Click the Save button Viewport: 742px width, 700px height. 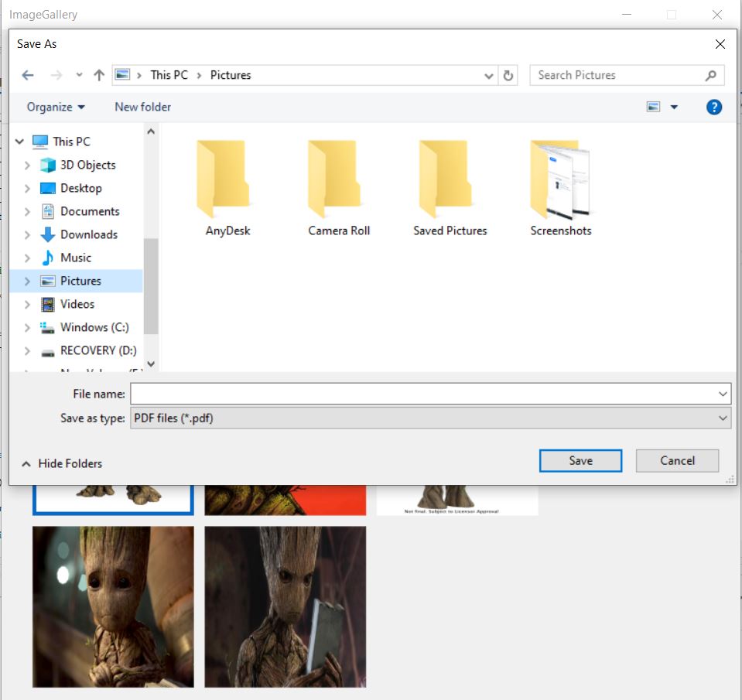pyautogui.click(x=580, y=460)
